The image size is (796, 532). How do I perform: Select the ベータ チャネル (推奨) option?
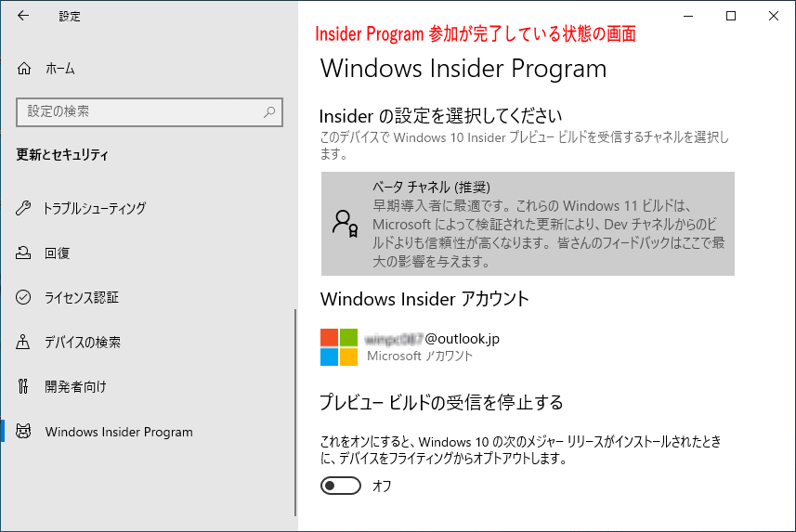tap(528, 224)
